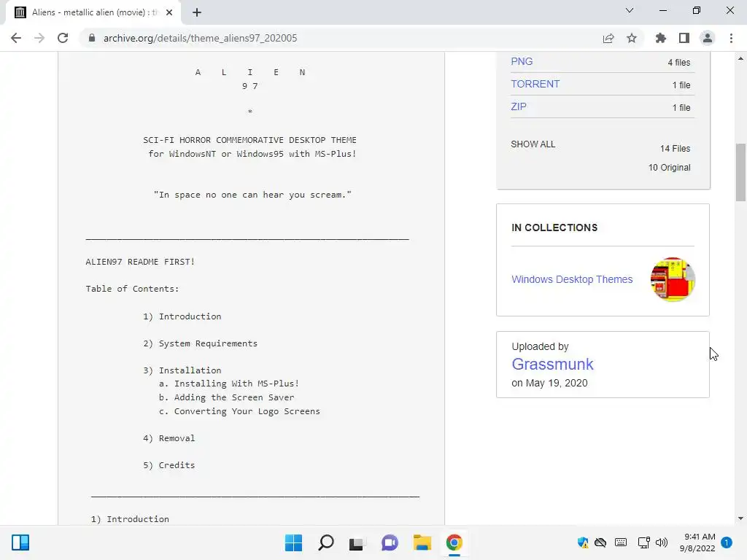The image size is (747, 560).
Task: Click 'b. Adding the Screen Saver' line
Action: point(226,397)
